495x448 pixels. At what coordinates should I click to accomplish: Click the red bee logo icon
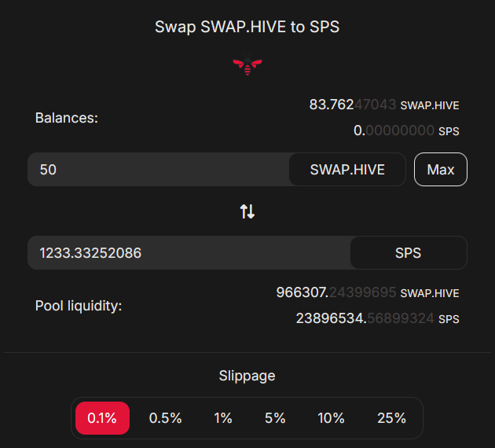click(x=247, y=64)
